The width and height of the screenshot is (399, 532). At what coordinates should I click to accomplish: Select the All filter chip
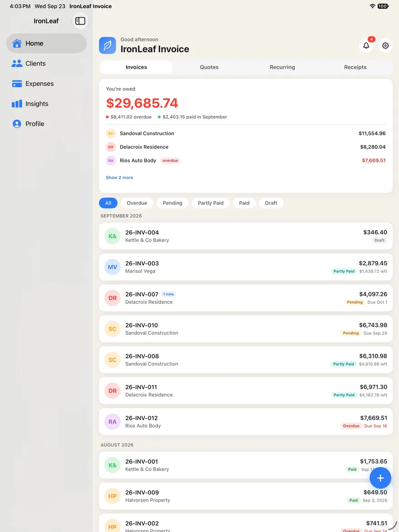click(108, 203)
